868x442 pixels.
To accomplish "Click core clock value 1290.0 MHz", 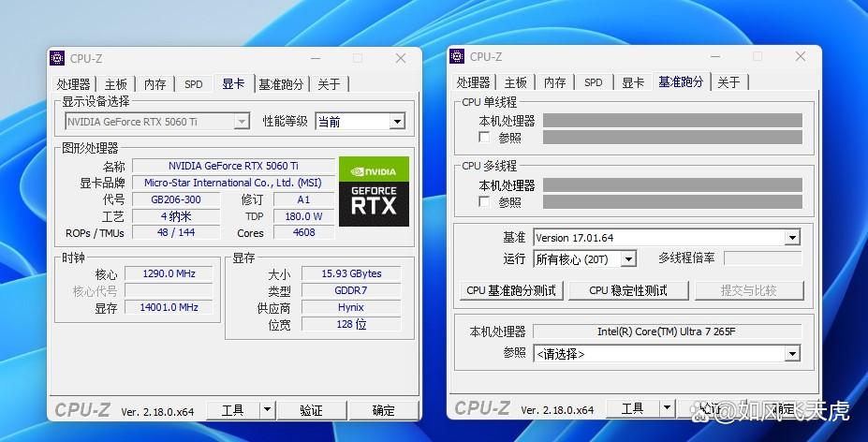I will click(x=169, y=273).
